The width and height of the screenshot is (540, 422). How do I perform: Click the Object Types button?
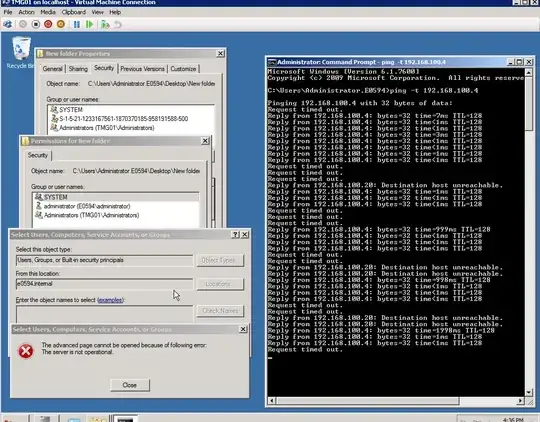[220, 260]
